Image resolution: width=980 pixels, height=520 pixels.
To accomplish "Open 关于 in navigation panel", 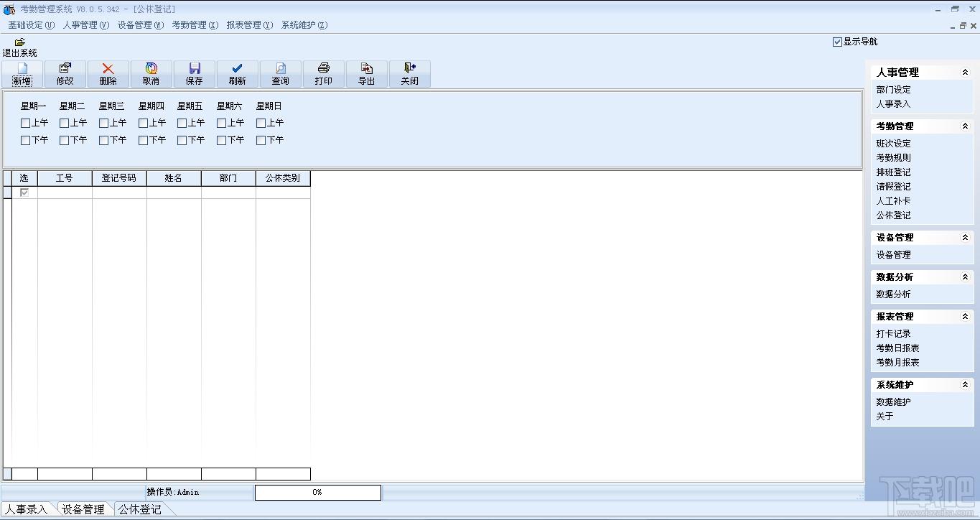I will [x=885, y=417].
